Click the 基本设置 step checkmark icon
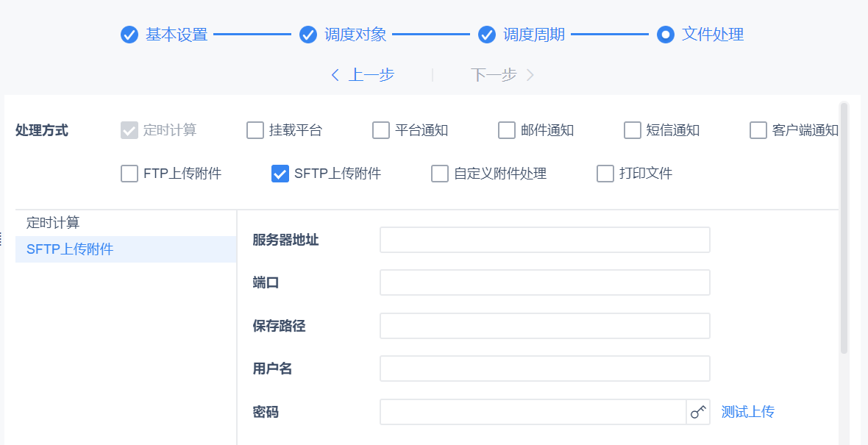 [129, 35]
